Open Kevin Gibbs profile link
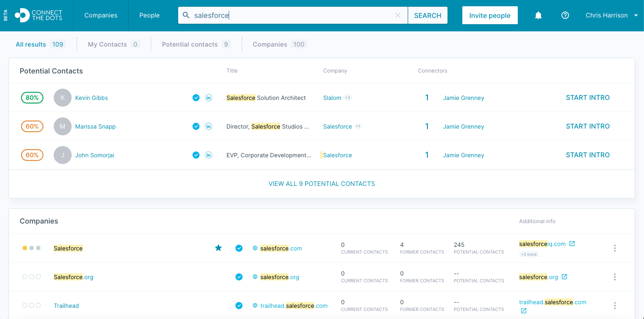 pos(91,98)
